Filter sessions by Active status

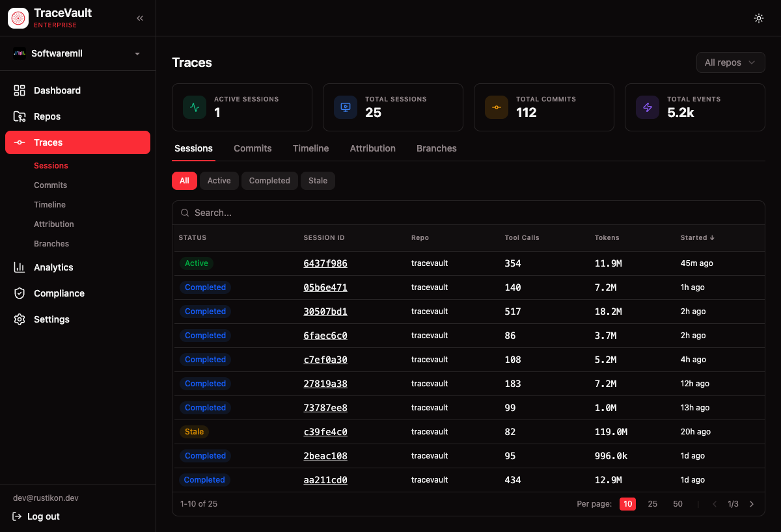point(219,181)
